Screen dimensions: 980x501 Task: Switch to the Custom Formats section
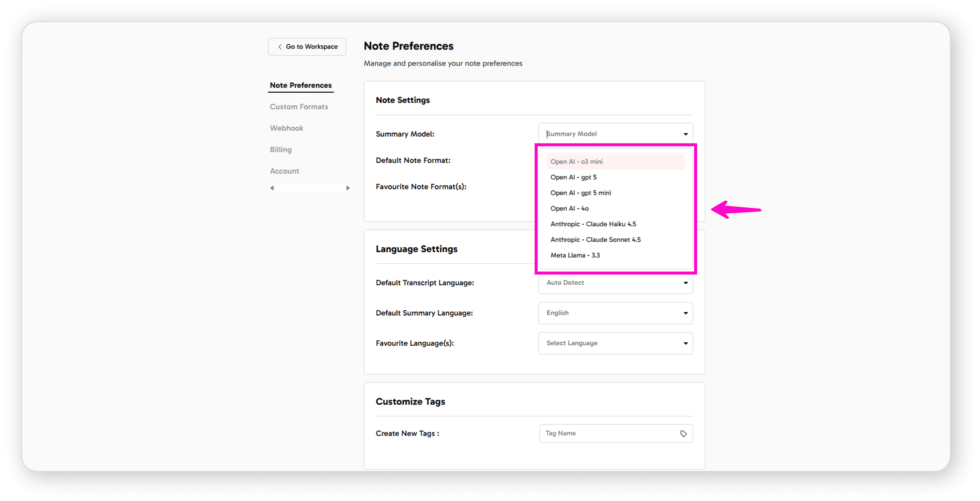(x=299, y=107)
